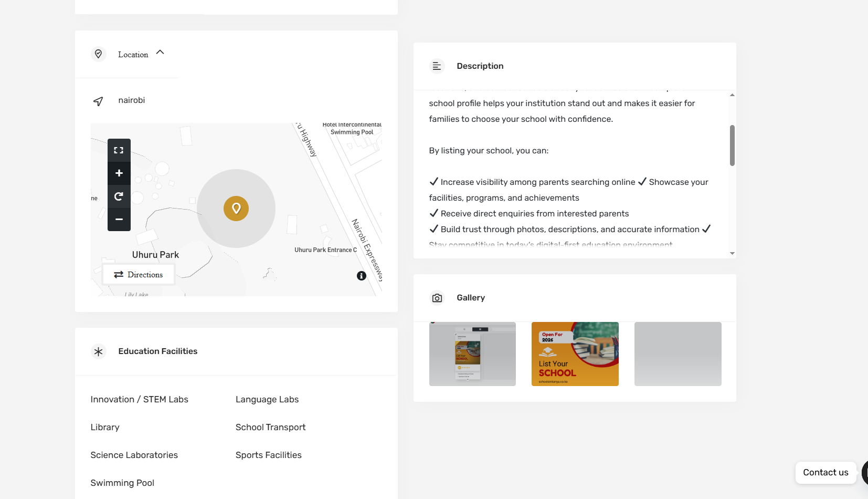Click the Description text icon
Image resolution: width=868 pixels, height=499 pixels.
tap(437, 66)
